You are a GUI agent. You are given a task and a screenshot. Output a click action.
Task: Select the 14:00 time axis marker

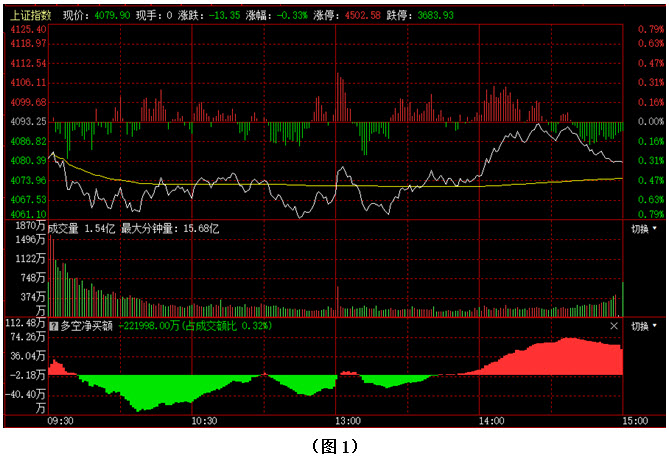pyautogui.click(x=489, y=421)
